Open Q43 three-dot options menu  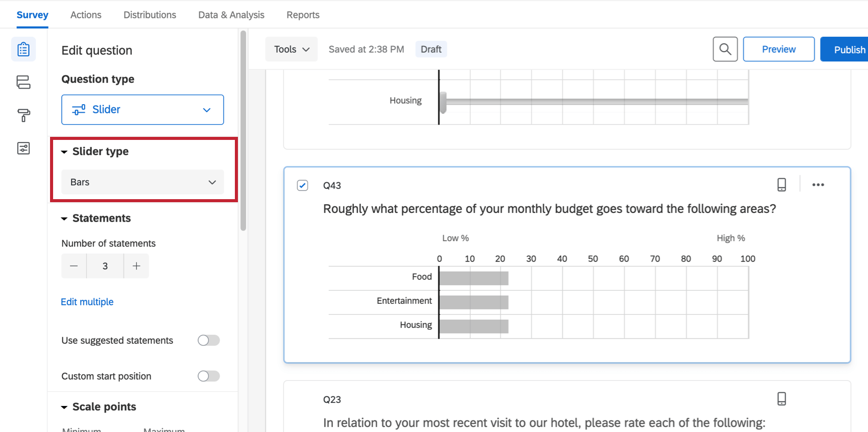pyautogui.click(x=818, y=185)
